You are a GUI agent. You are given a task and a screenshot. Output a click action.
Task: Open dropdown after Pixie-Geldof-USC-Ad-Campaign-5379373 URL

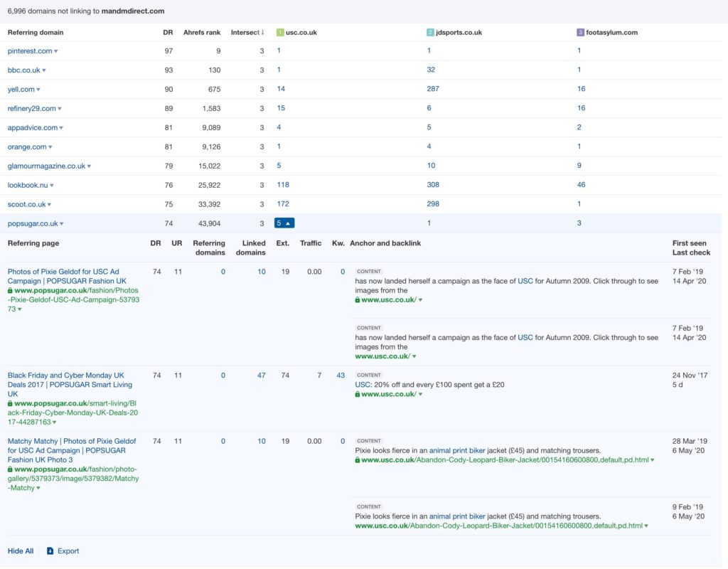point(20,309)
